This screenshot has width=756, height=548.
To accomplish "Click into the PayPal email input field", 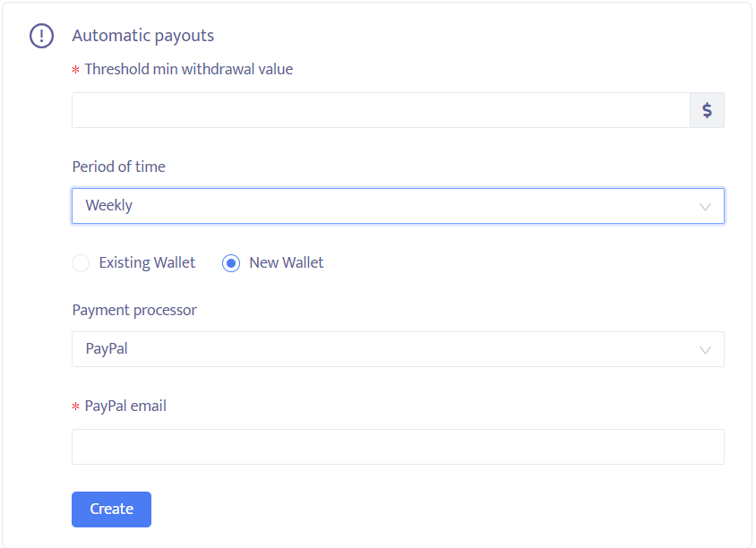I will point(398,447).
